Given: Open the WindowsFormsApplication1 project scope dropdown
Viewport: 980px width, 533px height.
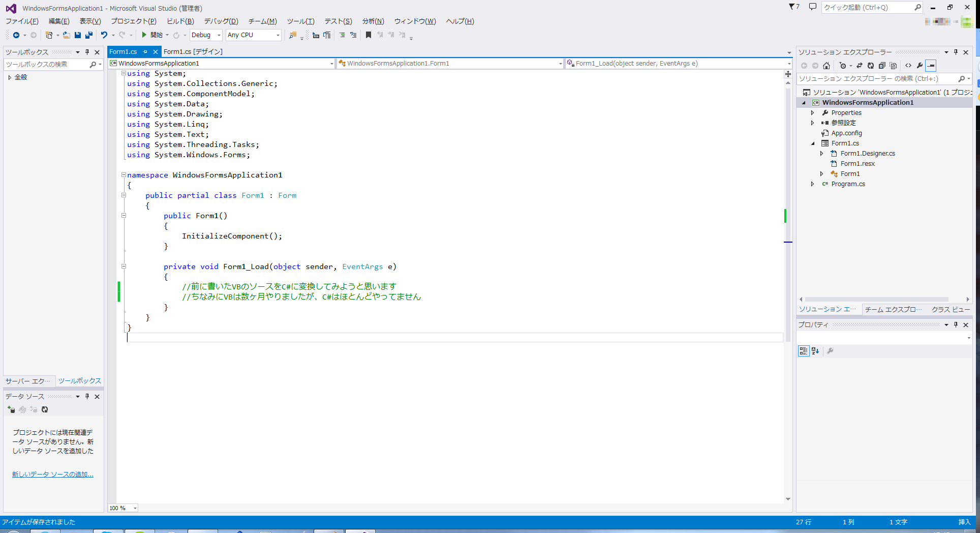Looking at the screenshot, I should 222,64.
